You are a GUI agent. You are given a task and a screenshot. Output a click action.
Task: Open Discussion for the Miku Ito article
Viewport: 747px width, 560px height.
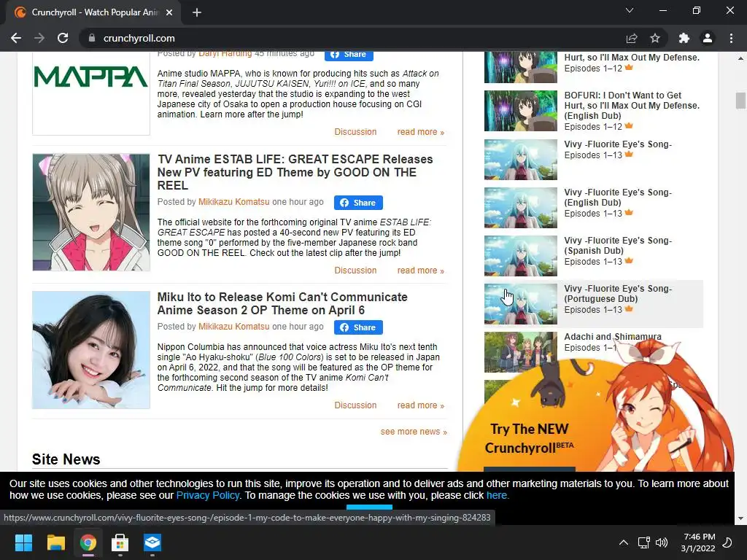click(355, 405)
